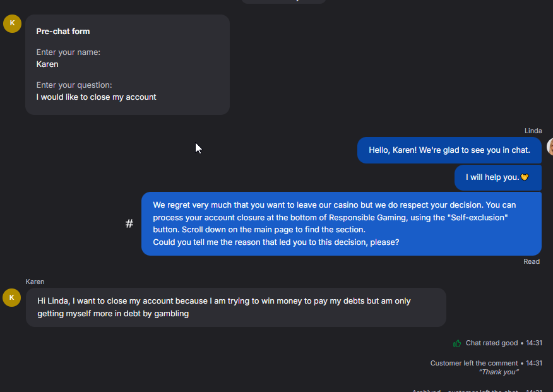Viewport: 553px width, 392px height.
Task: Click the "Hello, Karen!" greeting bubble
Action: [x=449, y=150]
